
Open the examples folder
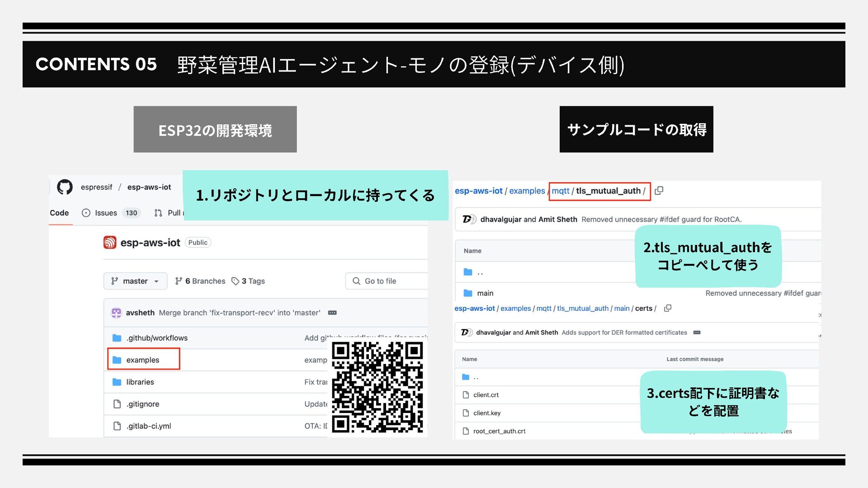(143, 360)
